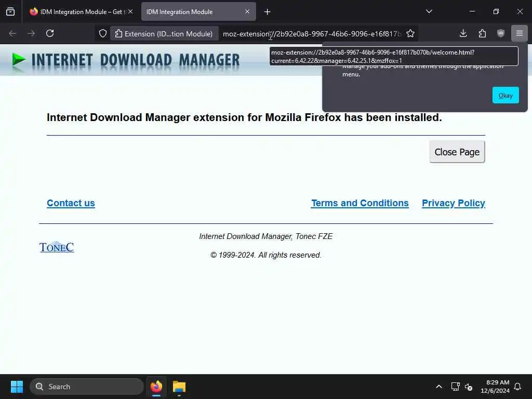The height and width of the screenshot is (399, 532).
Task: Open the notifications bell icon
Action: pyautogui.click(x=517, y=387)
